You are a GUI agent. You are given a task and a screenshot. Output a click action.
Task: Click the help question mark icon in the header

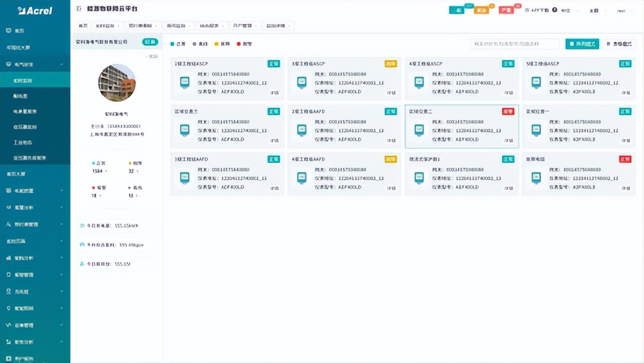pyautogui.click(x=554, y=10)
